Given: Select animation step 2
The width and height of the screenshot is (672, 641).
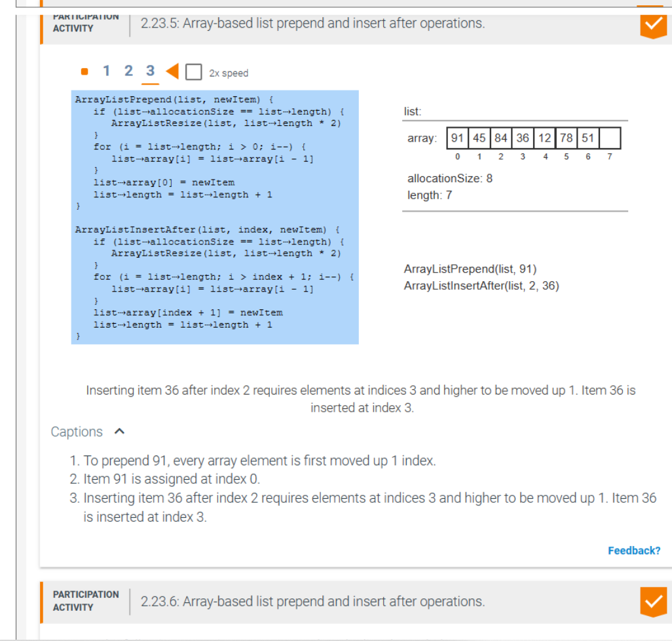Looking at the screenshot, I should [x=128, y=69].
